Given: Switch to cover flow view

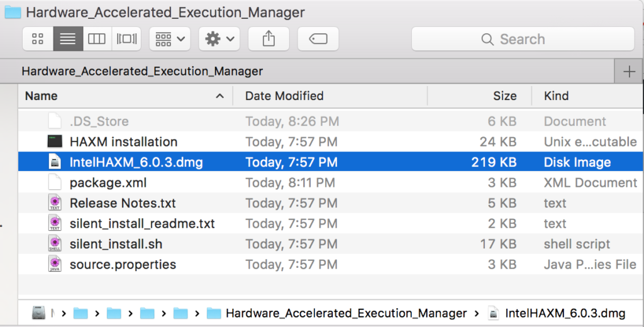Looking at the screenshot, I should [126, 39].
